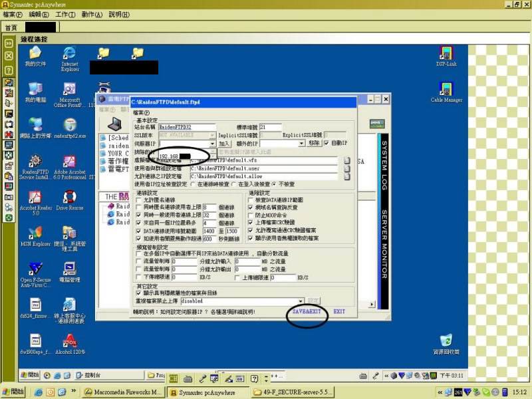Click the pcAnywhere help question-mark sidebar icon

tap(9, 70)
